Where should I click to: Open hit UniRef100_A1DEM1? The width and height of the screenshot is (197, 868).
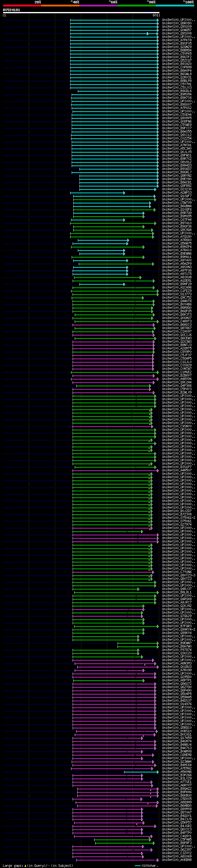pos(177,280)
